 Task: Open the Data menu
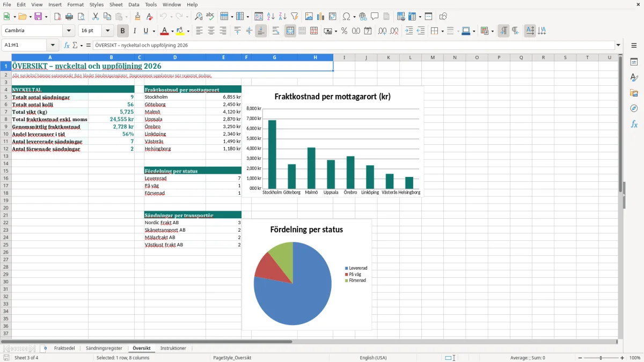coord(134,4)
